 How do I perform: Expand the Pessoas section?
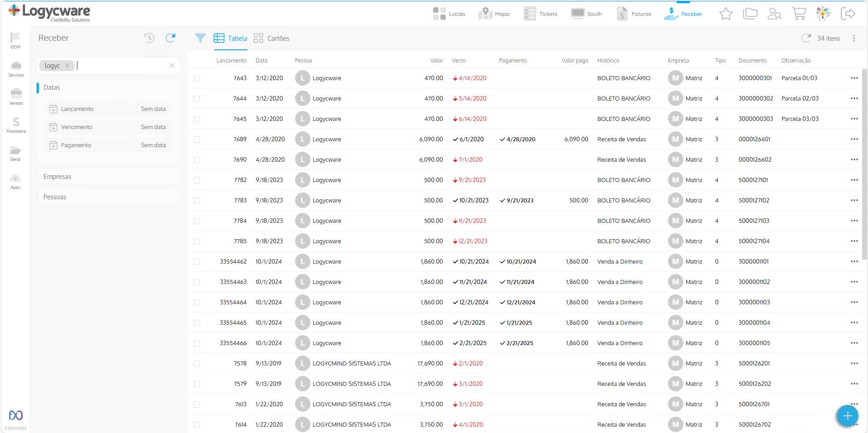coord(108,197)
